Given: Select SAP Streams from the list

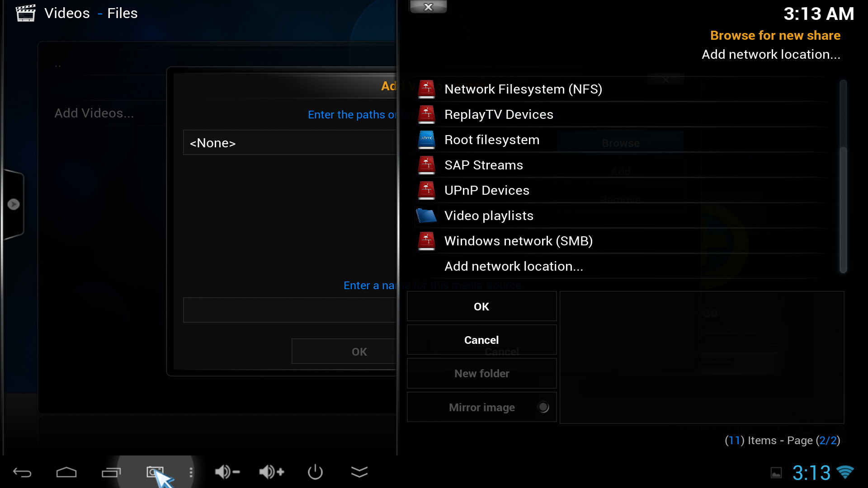Looking at the screenshot, I should tap(483, 165).
